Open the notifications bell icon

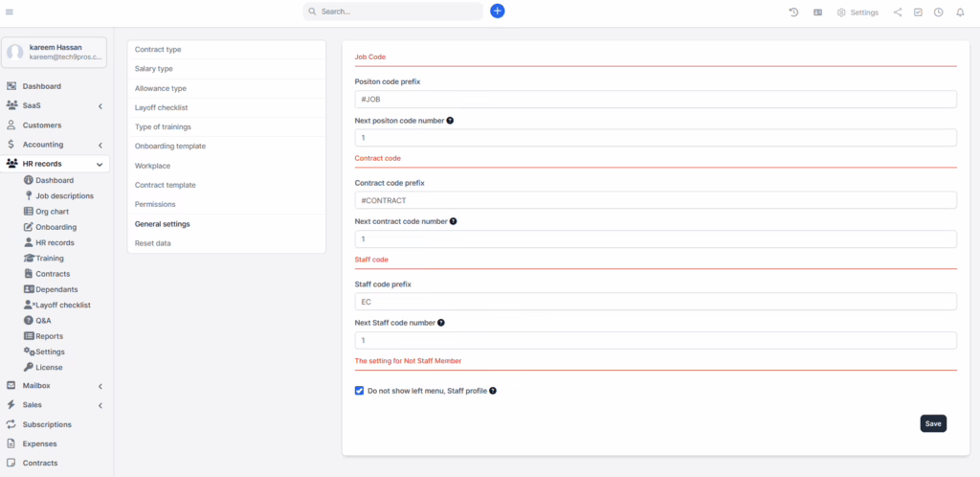pyautogui.click(x=960, y=12)
